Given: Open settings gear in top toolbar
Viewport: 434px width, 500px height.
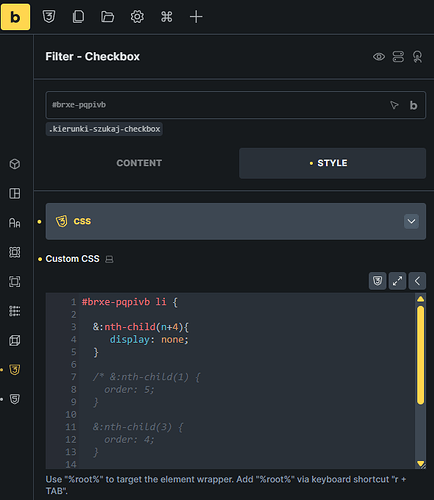Looking at the screenshot, I should point(137,16).
